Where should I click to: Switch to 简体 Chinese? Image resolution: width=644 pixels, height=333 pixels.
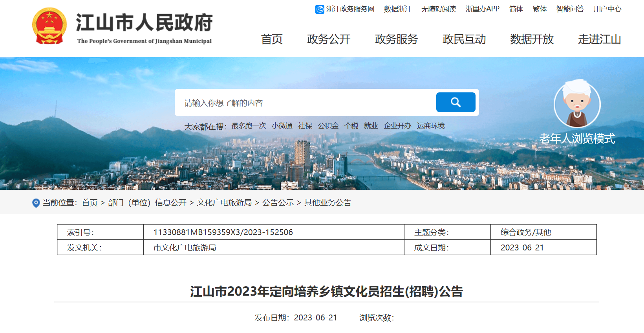[x=516, y=9]
